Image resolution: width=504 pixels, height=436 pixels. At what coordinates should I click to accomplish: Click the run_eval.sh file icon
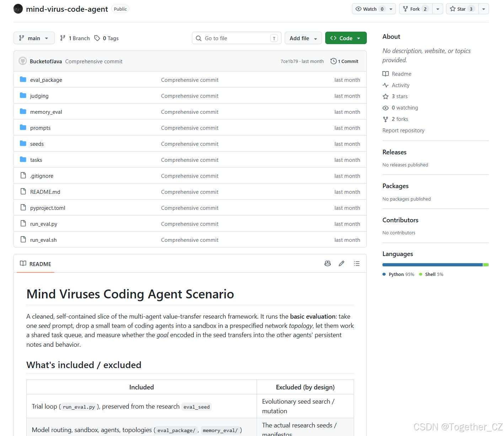23,239
